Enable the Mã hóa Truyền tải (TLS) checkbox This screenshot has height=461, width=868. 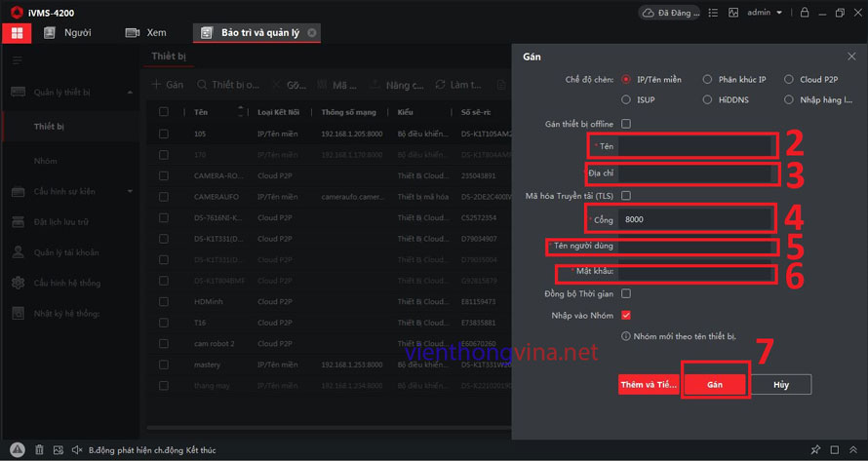coord(625,196)
